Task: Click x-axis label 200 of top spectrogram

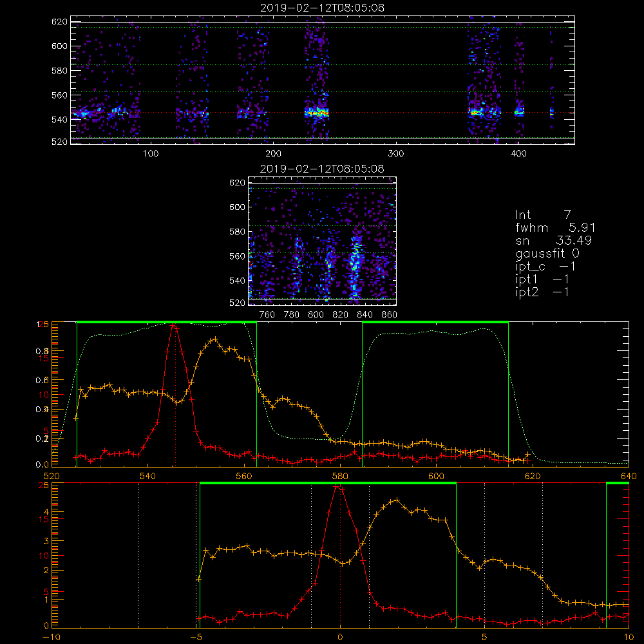Action: [x=273, y=154]
